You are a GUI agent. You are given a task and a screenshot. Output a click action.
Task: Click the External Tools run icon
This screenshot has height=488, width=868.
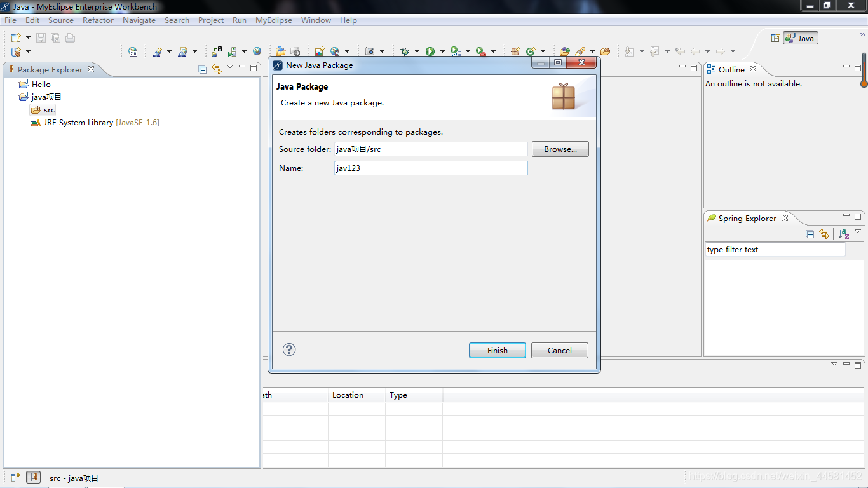click(x=481, y=51)
